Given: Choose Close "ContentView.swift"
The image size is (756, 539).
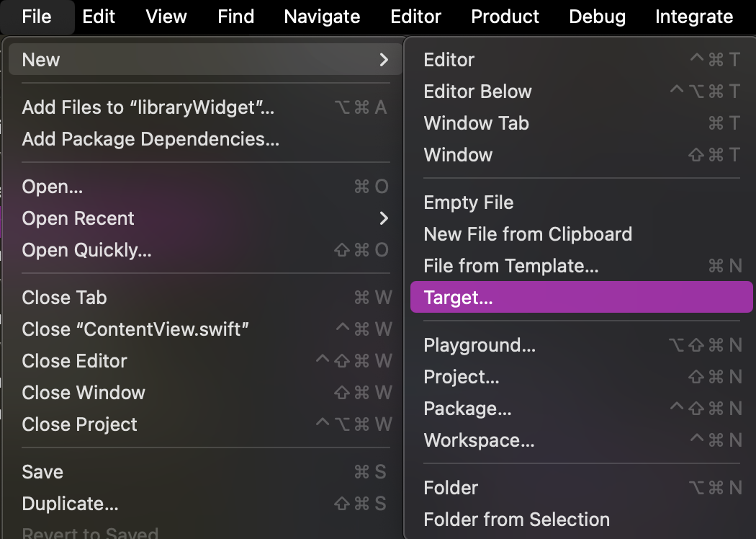Looking at the screenshot, I should pyautogui.click(x=205, y=329).
